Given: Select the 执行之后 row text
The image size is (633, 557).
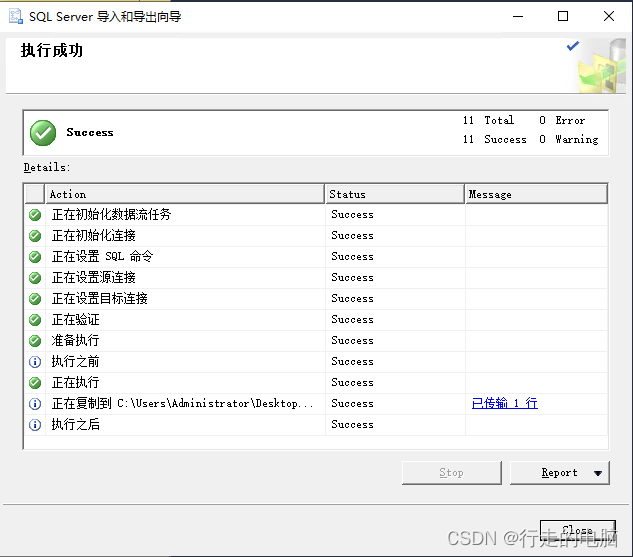Looking at the screenshot, I should coord(75,425).
